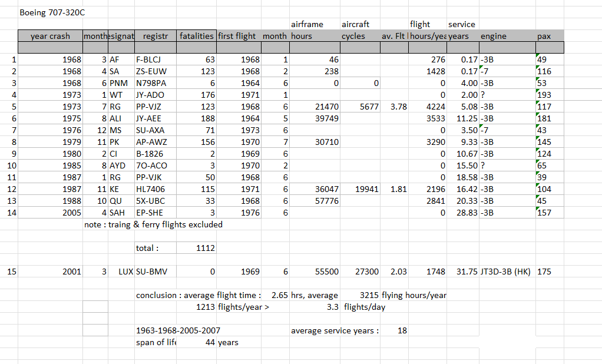Click the designator cell SAH
The image size is (602, 364).
point(121,213)
